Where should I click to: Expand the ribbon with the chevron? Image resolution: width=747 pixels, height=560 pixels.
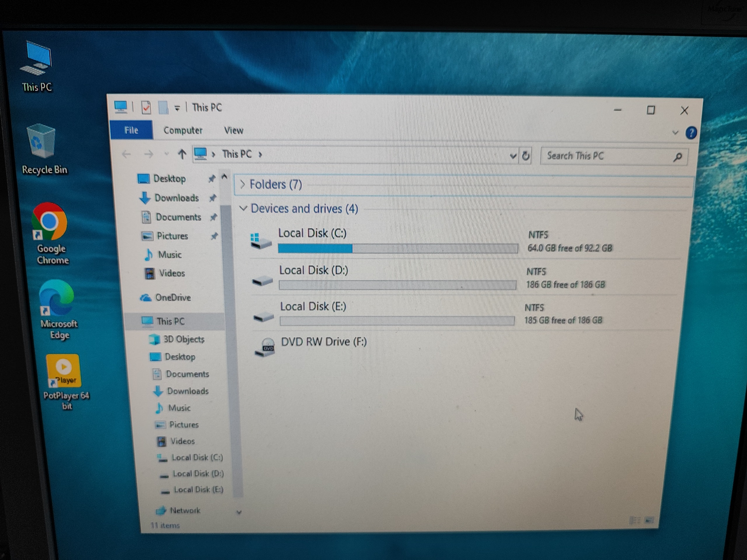point(674,132)
